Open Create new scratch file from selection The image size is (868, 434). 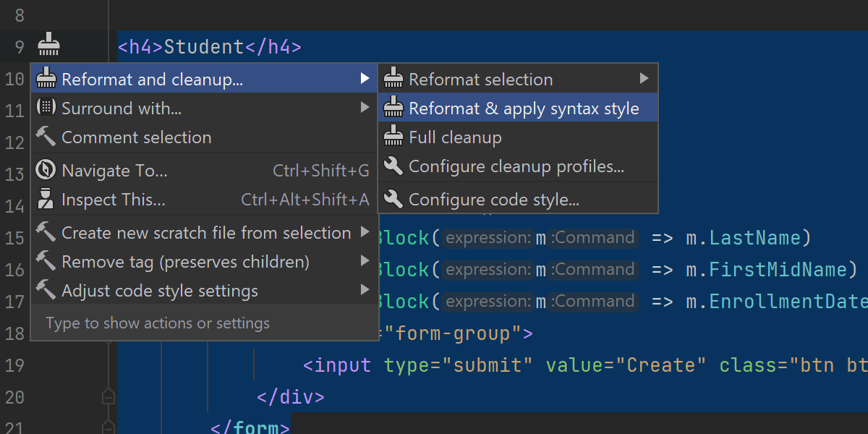click(206, 233)
